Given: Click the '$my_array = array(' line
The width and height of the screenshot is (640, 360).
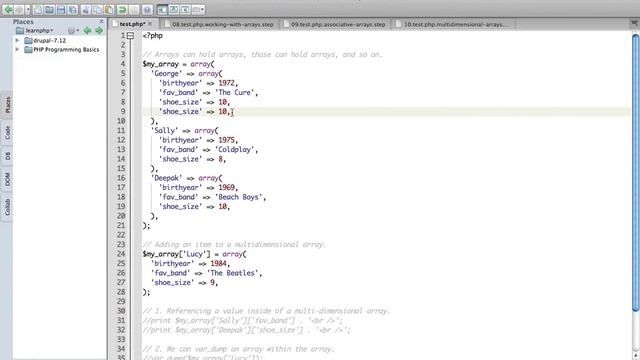Looking at the screenshot, I should pos(178,64).
